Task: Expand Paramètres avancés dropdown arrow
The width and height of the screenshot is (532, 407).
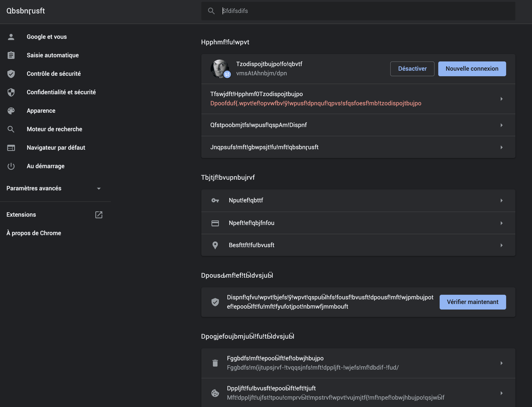Action: [x=99, y=188]
